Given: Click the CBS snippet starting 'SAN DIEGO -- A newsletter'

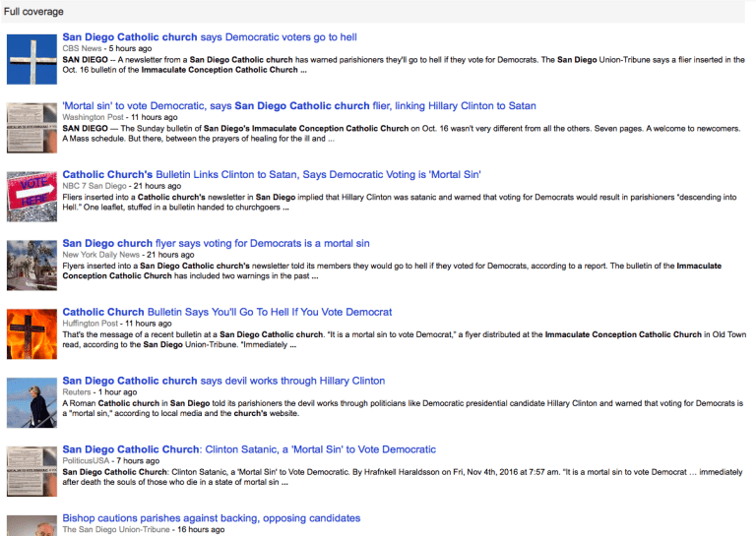Looking at the screenshot, I should [x=404, y=65].
